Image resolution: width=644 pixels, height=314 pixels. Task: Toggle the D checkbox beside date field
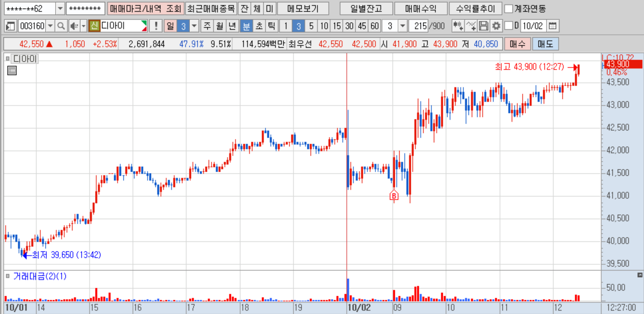509,26
